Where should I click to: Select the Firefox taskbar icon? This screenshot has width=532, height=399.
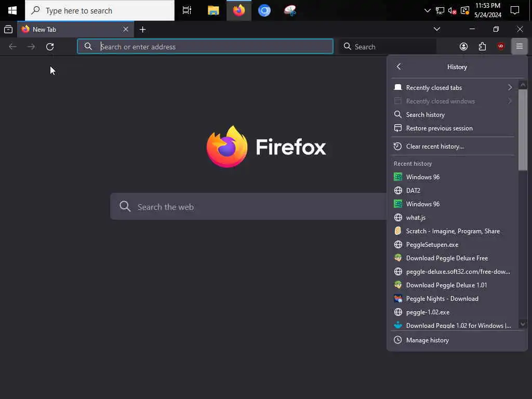(239, 10)
